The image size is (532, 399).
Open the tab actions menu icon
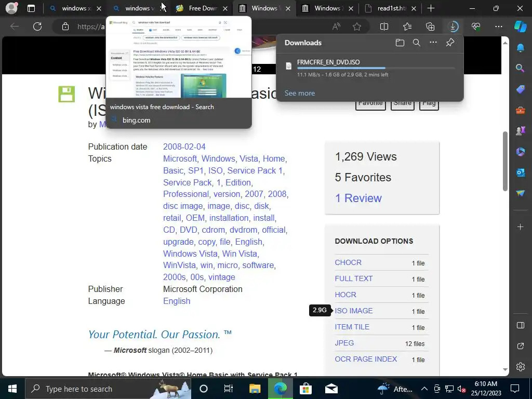point(31,8)
